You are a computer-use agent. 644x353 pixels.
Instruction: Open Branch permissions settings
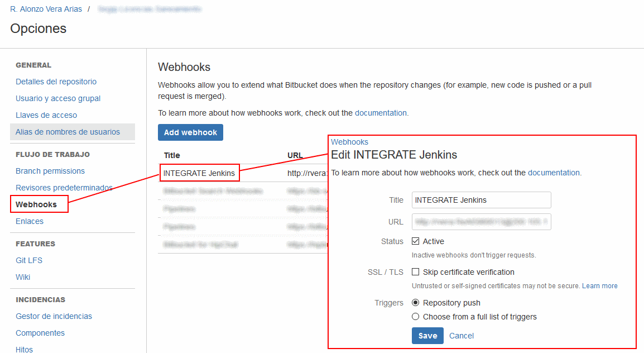coord(50,171)
